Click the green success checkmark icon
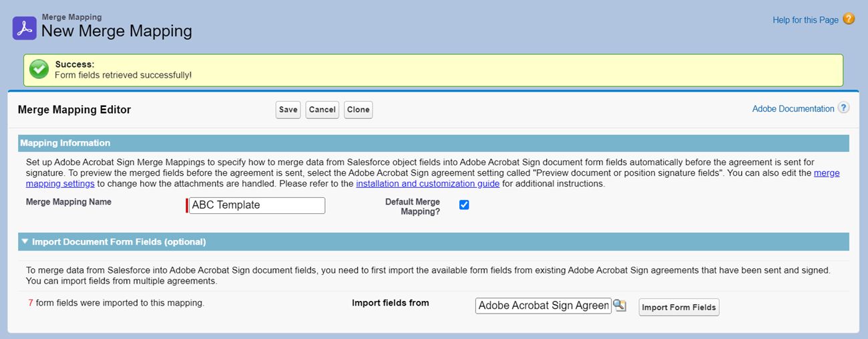The width and height of the screenshot is (868, 339). coord(39,70)
